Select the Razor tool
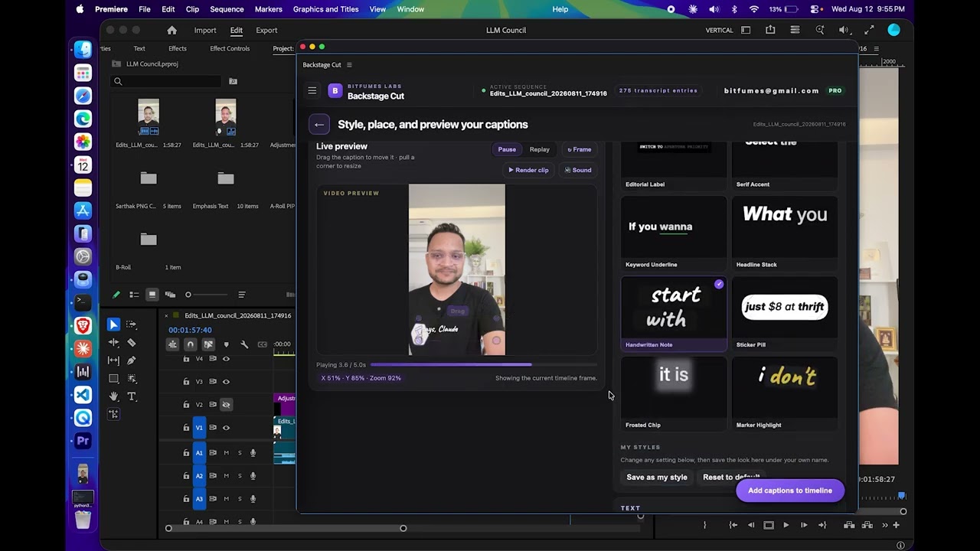 132,342
